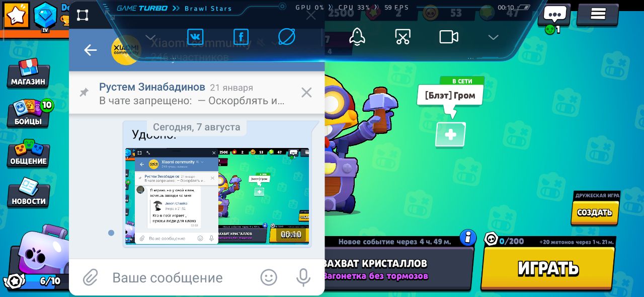Click the "Сегодня, 7 августа" date label
The width and height of the screenshot is (644, 297).
click(197, 127)
